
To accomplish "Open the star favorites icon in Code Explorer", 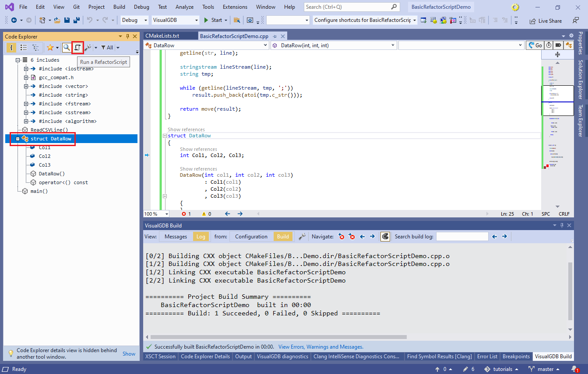I will [x=50, y=47].
